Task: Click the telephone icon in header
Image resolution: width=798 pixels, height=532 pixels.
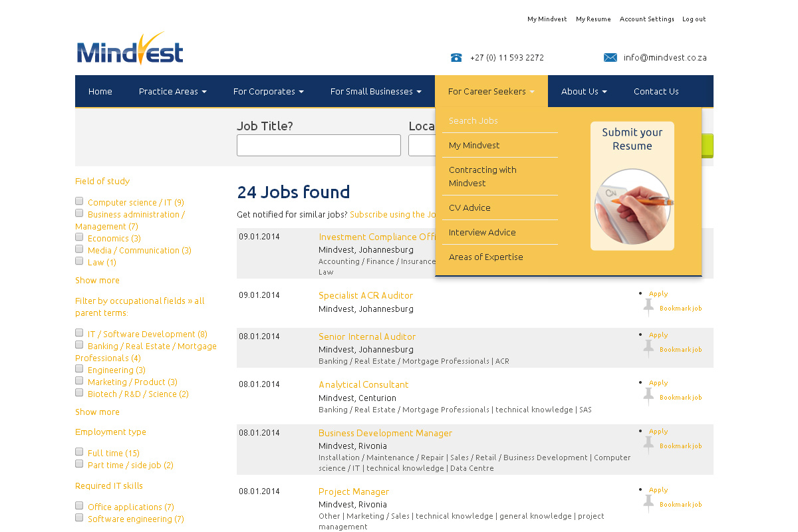Action: [456, 58]
